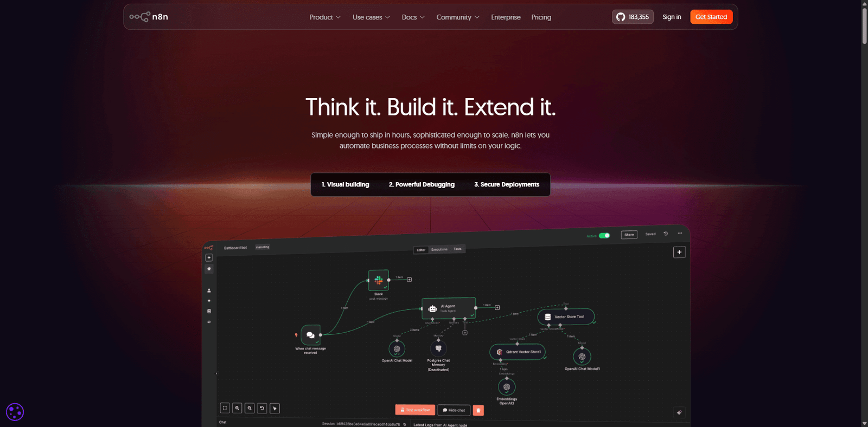The height and width of the screenshot is (427, 868).
Task: Select the Secure Deployments tab
Action: point(507,185)
